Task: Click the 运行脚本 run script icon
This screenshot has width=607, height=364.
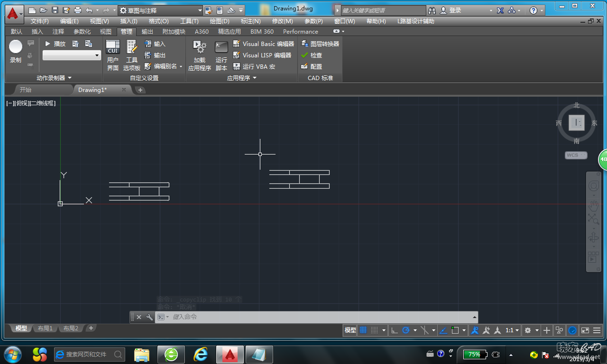Action: 221,55
